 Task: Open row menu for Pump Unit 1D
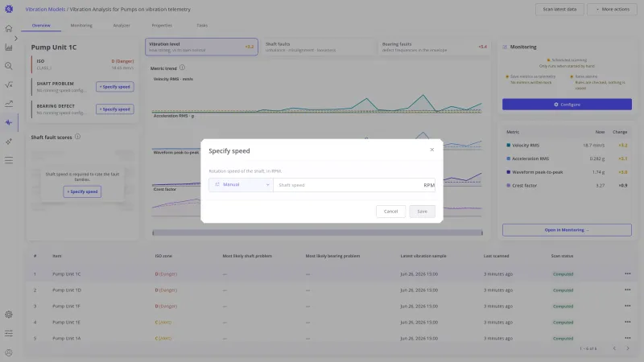(x=628, y=290)
